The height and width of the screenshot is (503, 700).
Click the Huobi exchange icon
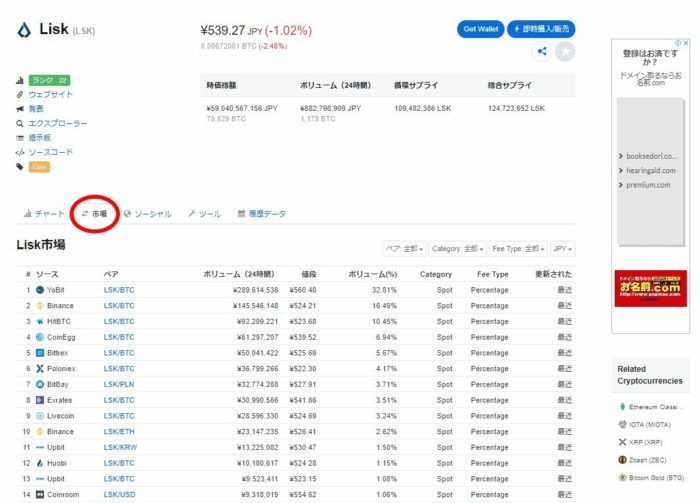pyautogui.click(x=40, y=463)
